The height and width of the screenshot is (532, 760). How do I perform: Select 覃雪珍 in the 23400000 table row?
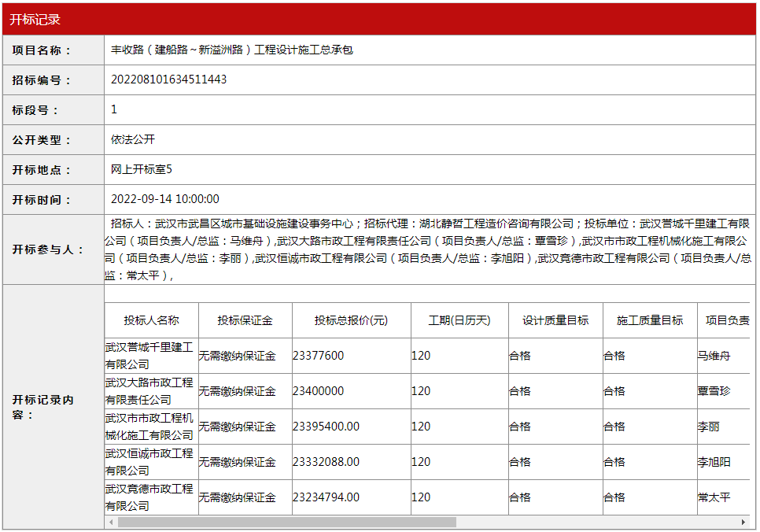coord(714,391)
